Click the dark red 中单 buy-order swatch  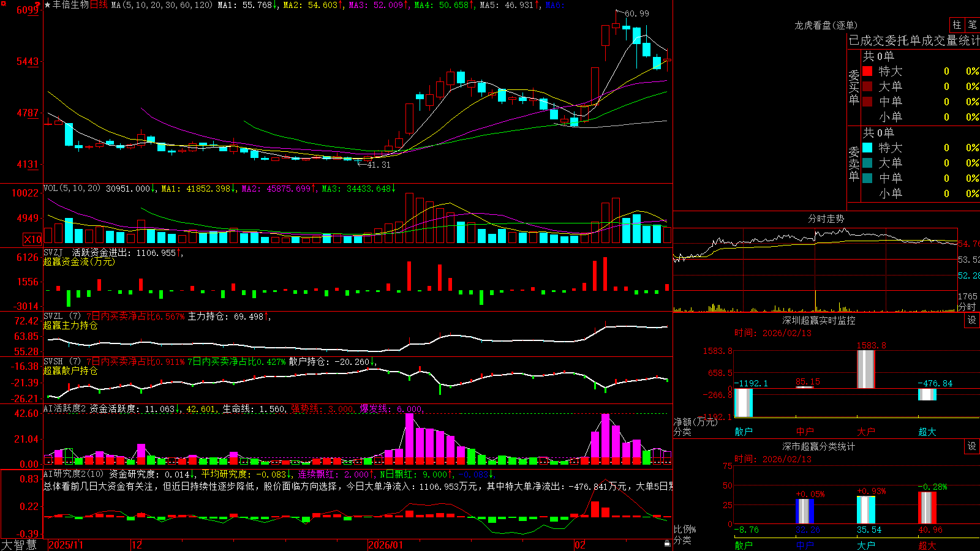pos(867,101)
